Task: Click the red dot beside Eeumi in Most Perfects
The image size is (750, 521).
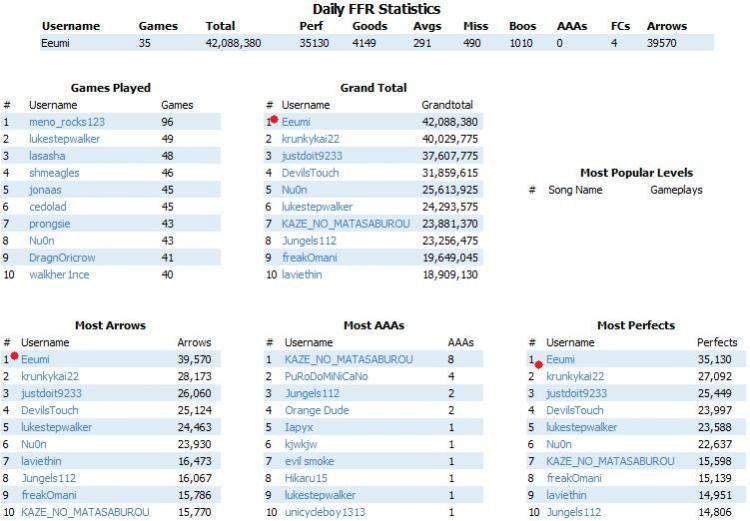Action: (x=539, y=365)
